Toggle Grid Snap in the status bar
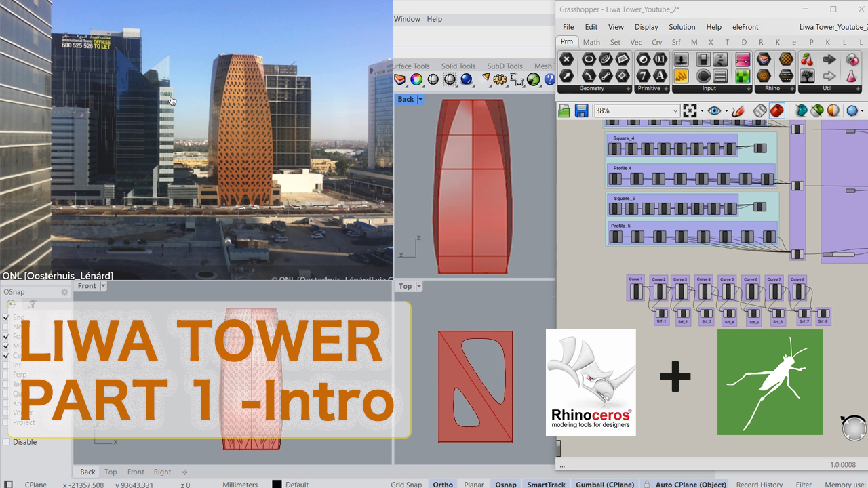Viewport: 868px width, 488px height. [x=406, y=484]
